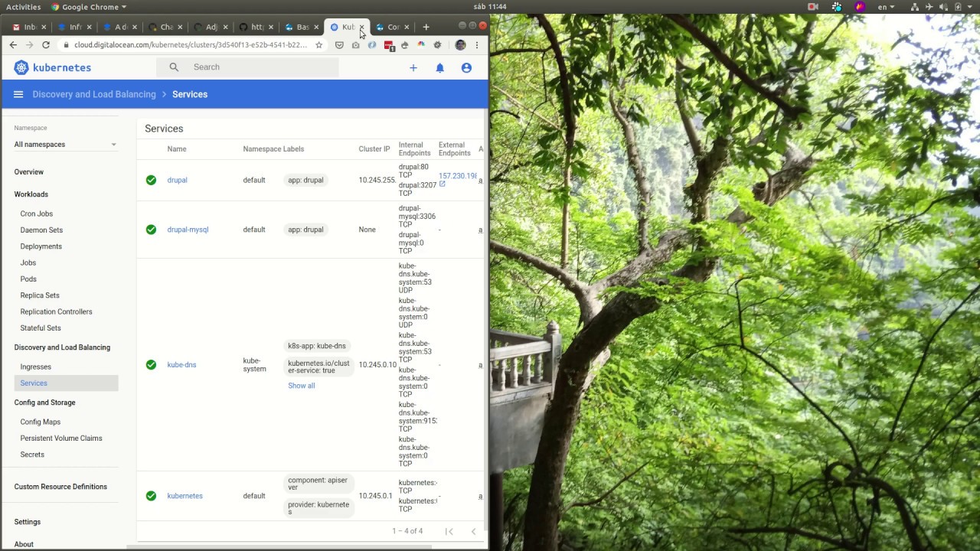Click the 'app: drupal' label of drupal-mysql

[305, 230]
